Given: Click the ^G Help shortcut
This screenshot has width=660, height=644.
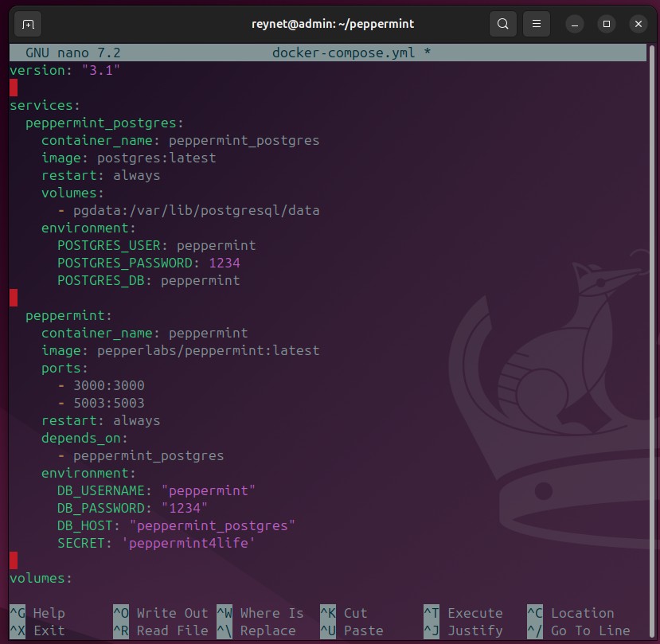Looking at the screenshot, I should pyautogui.click(x=37, y=613).
